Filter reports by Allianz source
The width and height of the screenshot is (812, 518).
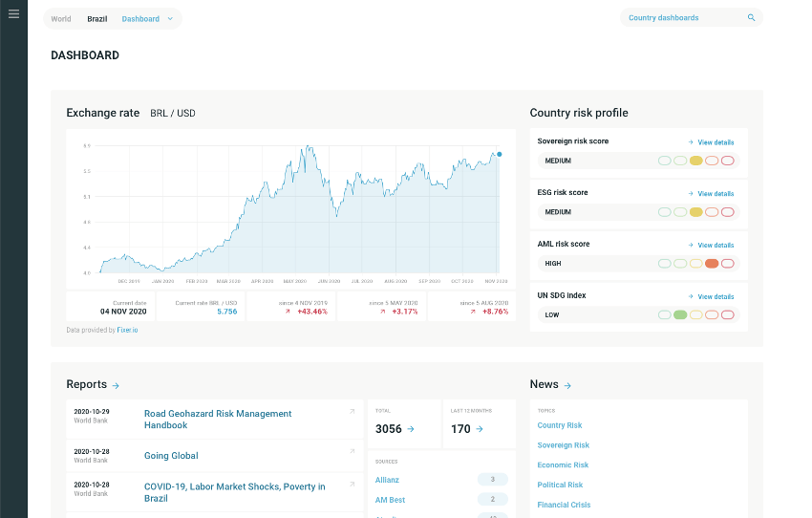coord(387,480)
